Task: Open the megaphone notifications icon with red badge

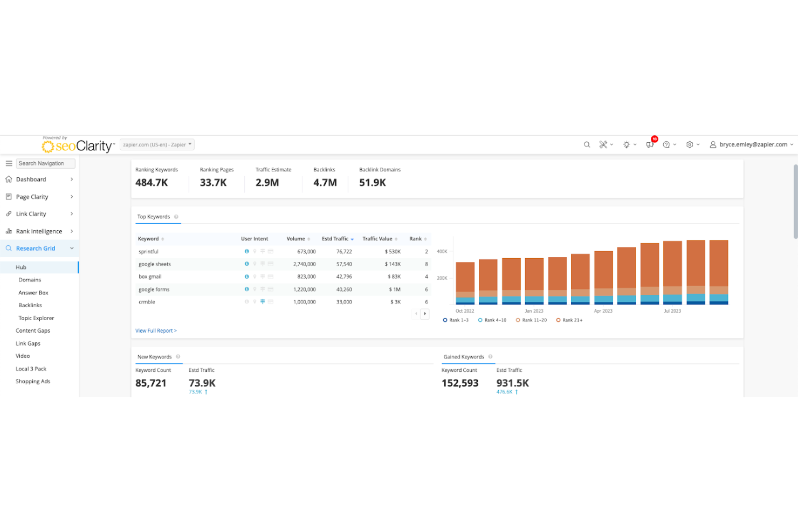Action: [649, 144]
